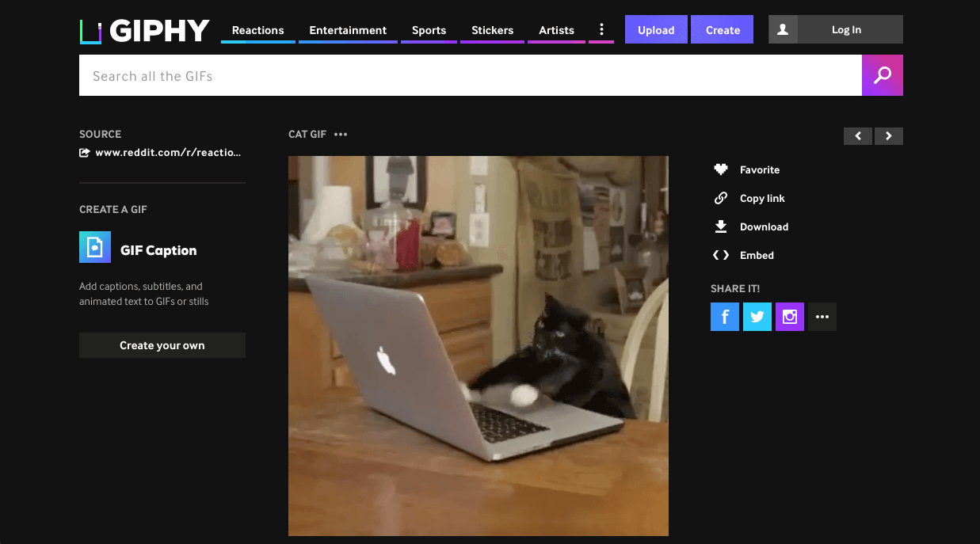980x544 pixels.
Task: Click the heart Favorite icon
Action: coord(721,169)
